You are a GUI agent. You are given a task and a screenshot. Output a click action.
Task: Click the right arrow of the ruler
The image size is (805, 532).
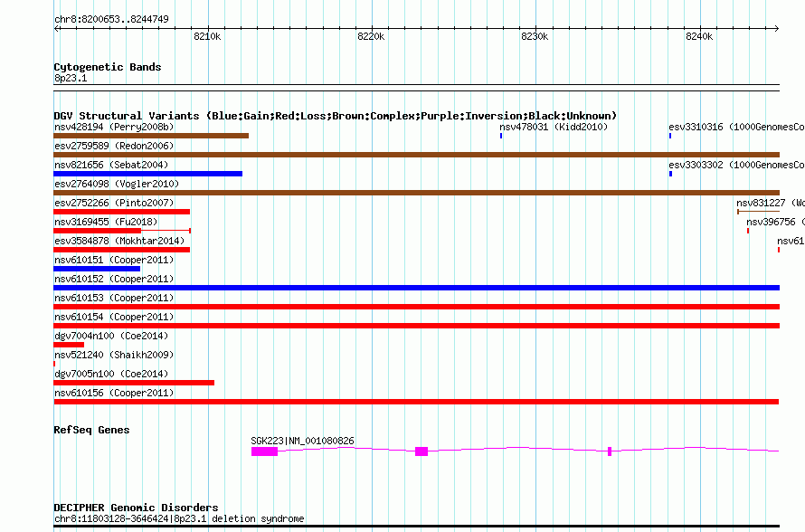tap(776, 28)
